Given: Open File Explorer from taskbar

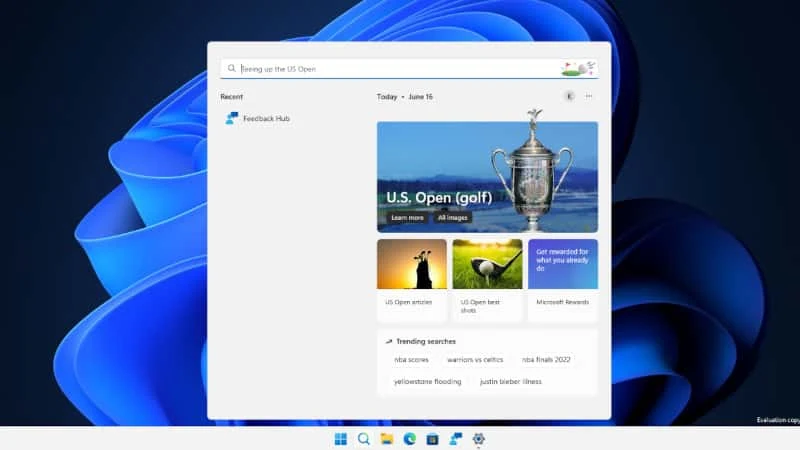Looking at the screenshot, I should pyautogui.click(x=387, y=439).
